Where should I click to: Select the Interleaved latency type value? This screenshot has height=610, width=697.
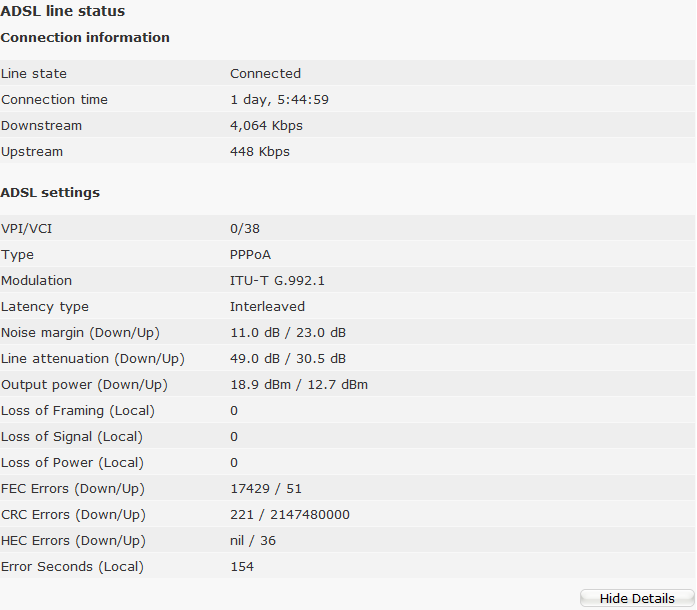[x=267, y=306]
